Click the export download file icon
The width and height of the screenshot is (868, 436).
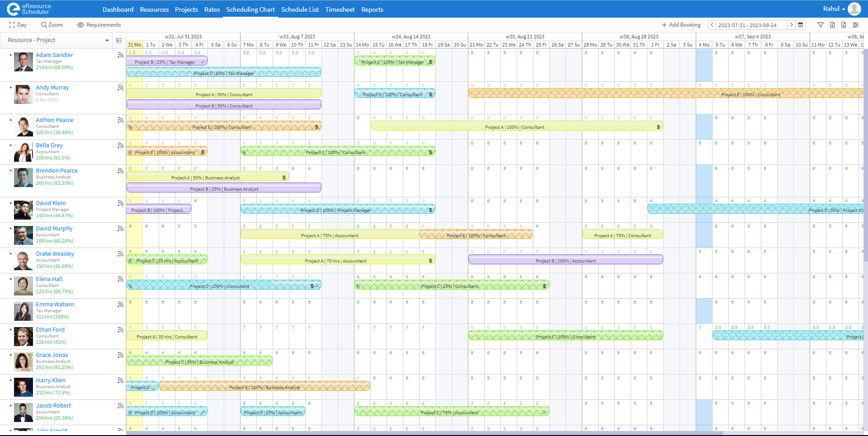844,25
